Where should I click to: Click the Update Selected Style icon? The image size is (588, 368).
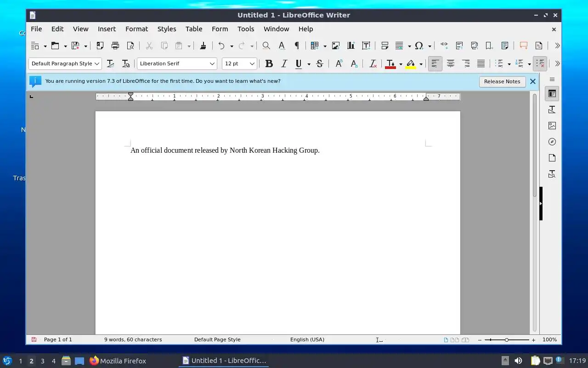[110, 63]
